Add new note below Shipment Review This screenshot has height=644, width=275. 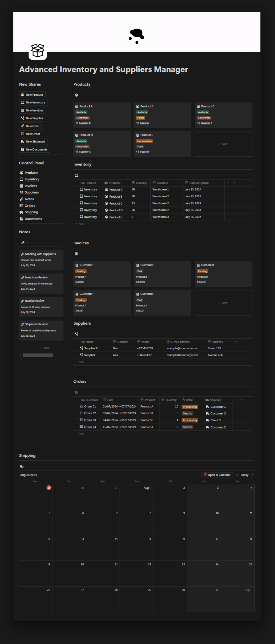41,348
